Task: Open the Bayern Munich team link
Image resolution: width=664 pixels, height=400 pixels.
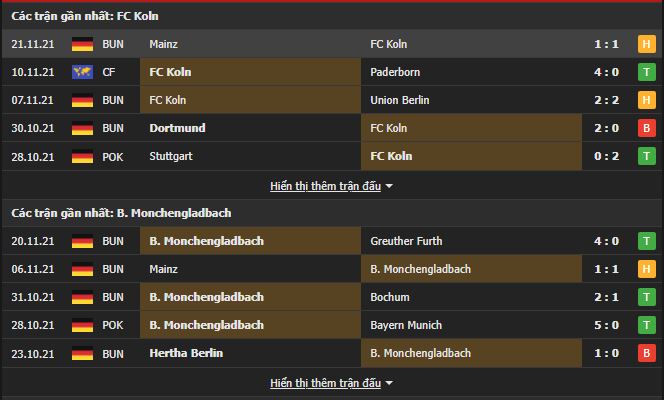Action: [x=406, y=325]
